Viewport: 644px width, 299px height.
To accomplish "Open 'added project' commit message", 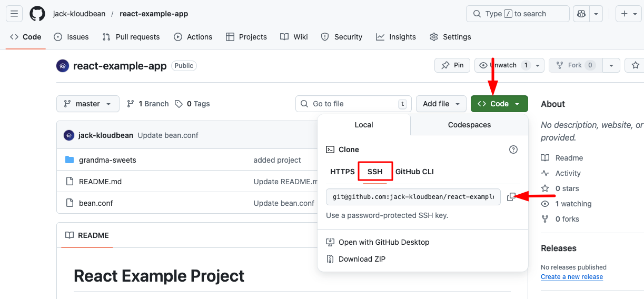I will coord(278,160).
